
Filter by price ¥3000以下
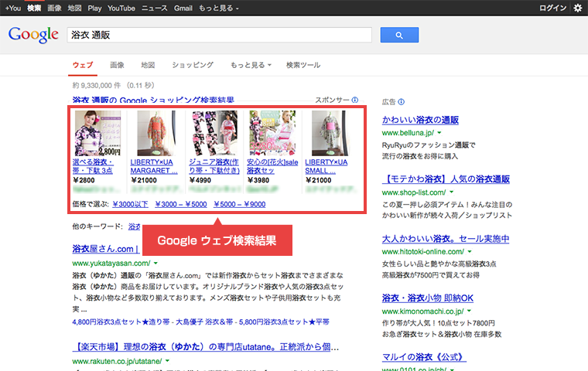click(x=130, y=204)
